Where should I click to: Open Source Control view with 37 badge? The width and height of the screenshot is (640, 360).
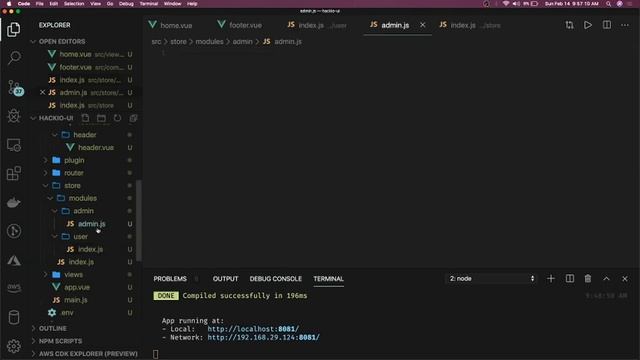(x=15, y=87)
